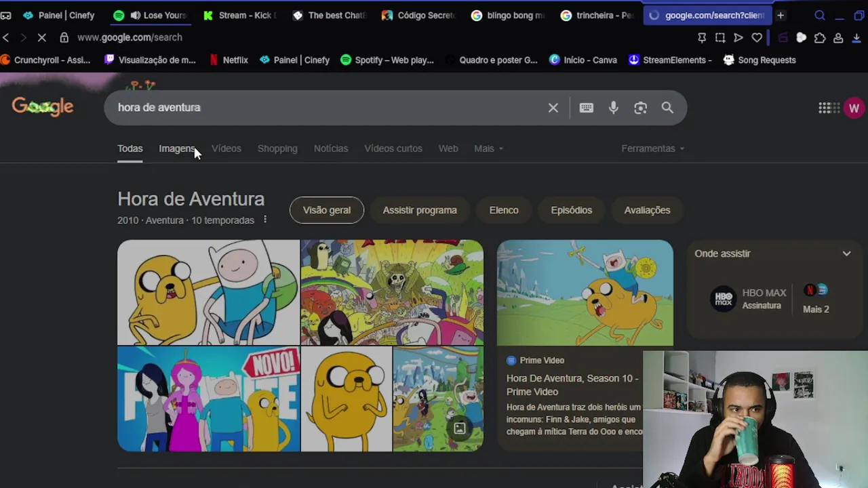The image size is (868, 488).
Task: Open the Ferramentas dropdown
Action: pos(652,148)
